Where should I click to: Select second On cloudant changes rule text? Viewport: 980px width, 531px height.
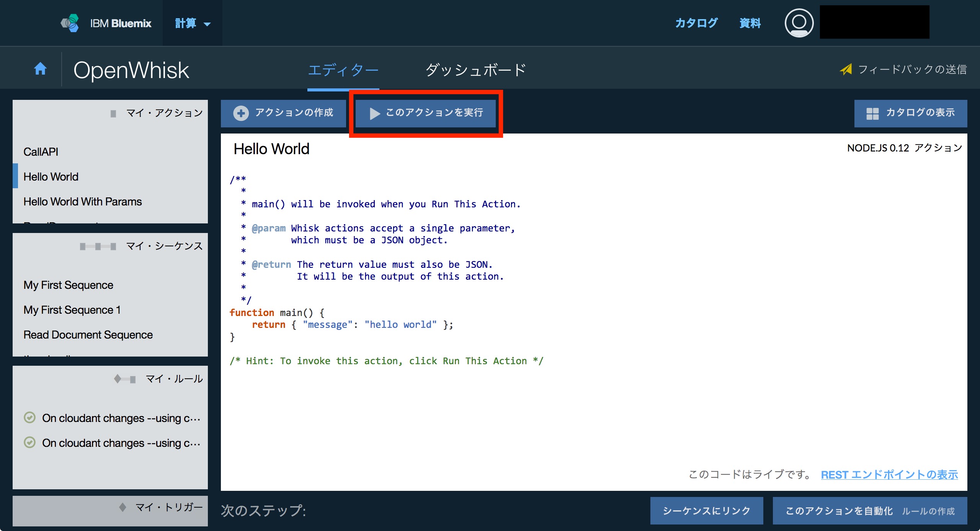(121, 443)
